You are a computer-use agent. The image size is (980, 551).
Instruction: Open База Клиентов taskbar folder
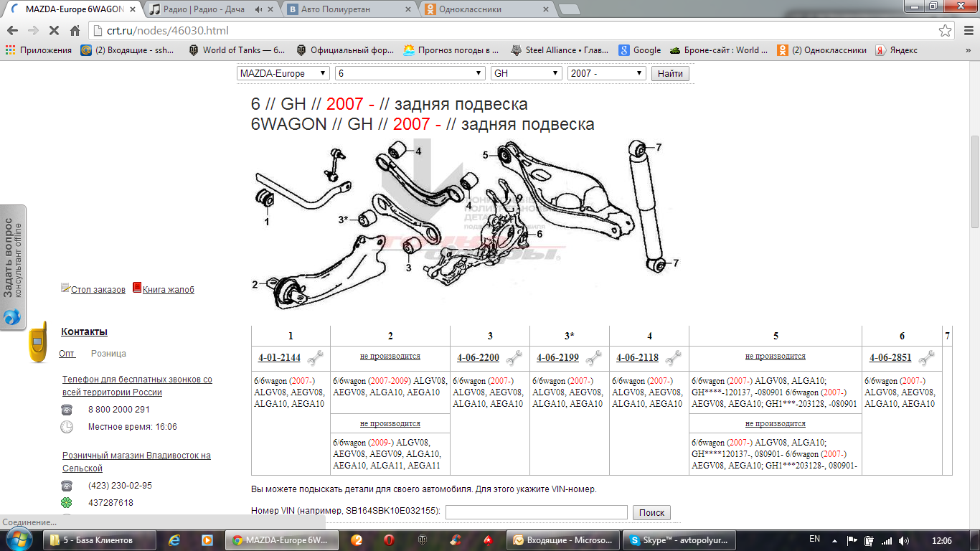(x=99, y=540)
